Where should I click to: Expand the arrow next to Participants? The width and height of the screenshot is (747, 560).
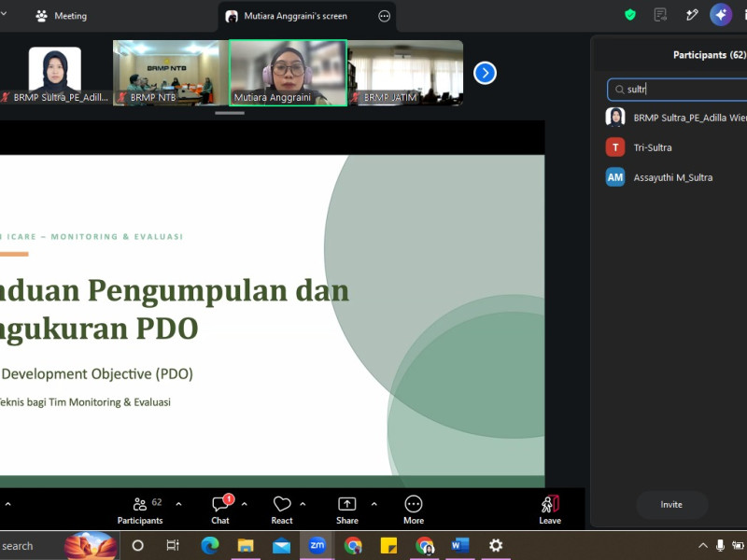pos(178,504)
